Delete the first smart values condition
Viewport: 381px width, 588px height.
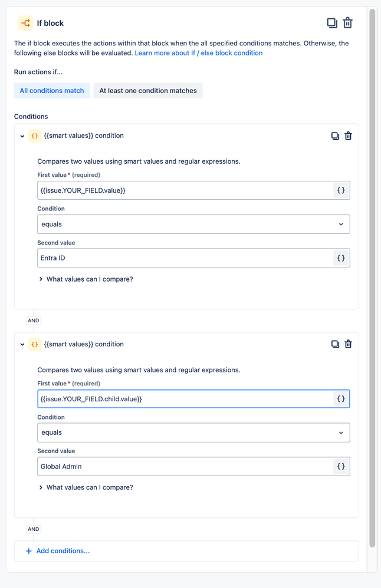tap(348, 136)
